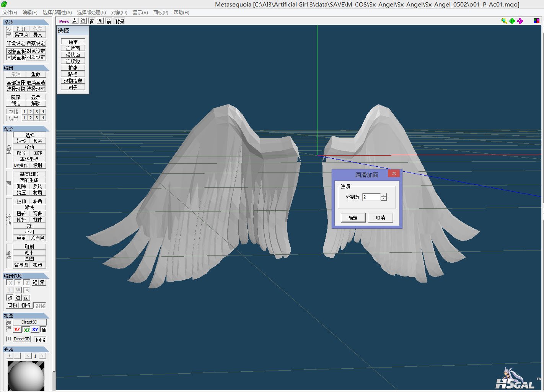Increase 分割数 value with up arrow
This screenshot has width=544, height=392.
pos(384,195)
